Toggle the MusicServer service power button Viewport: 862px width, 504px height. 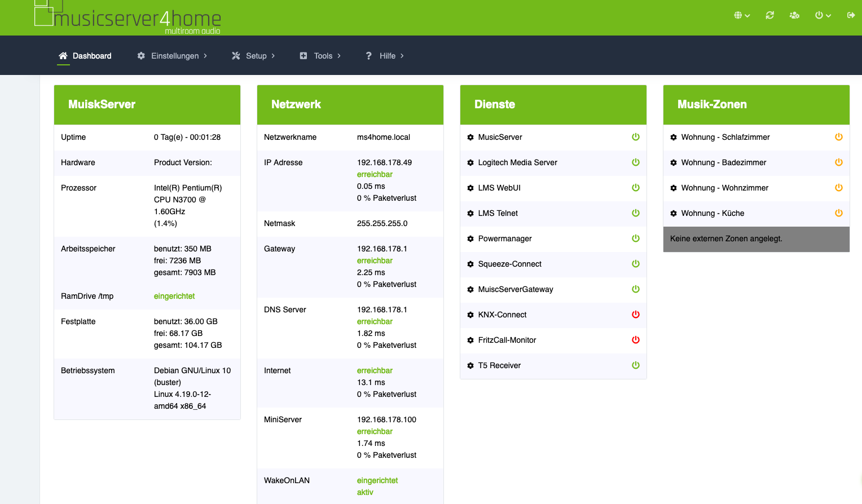point(636,137)
